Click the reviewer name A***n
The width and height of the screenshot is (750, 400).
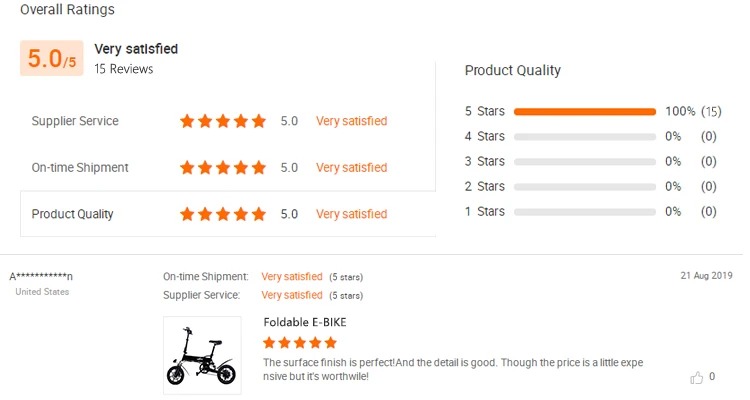click(41, 276)
